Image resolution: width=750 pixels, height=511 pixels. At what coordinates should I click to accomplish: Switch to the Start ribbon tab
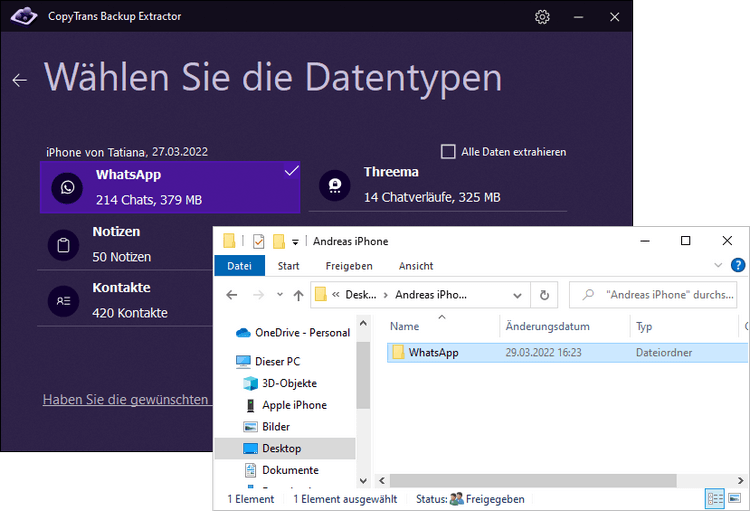pos(288,266)
